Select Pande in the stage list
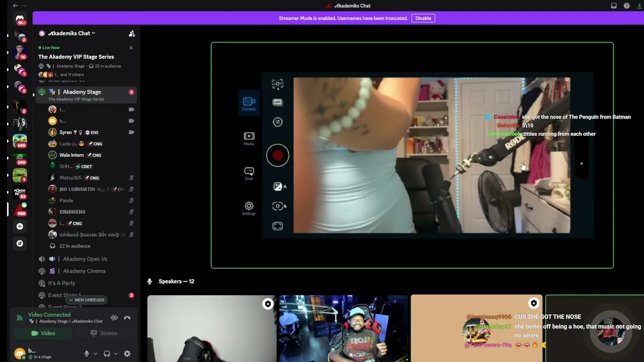This screenshot has width=644, height=362. (x=91, y=201)
